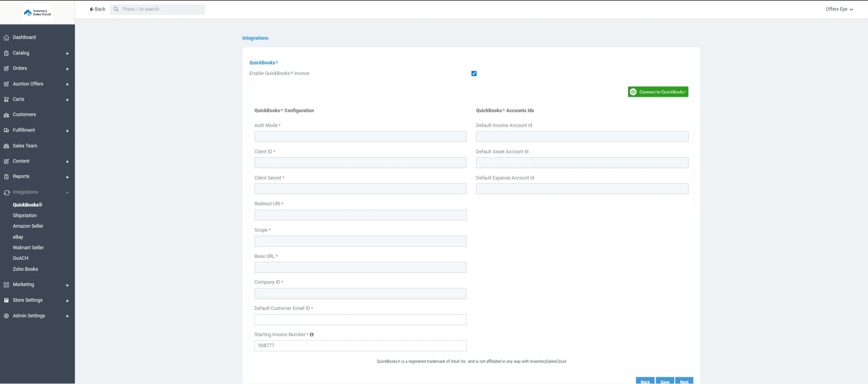This screenshot has width=868, height=384.
Task: Click the Scope input field
Action: [x=360, y=241]
